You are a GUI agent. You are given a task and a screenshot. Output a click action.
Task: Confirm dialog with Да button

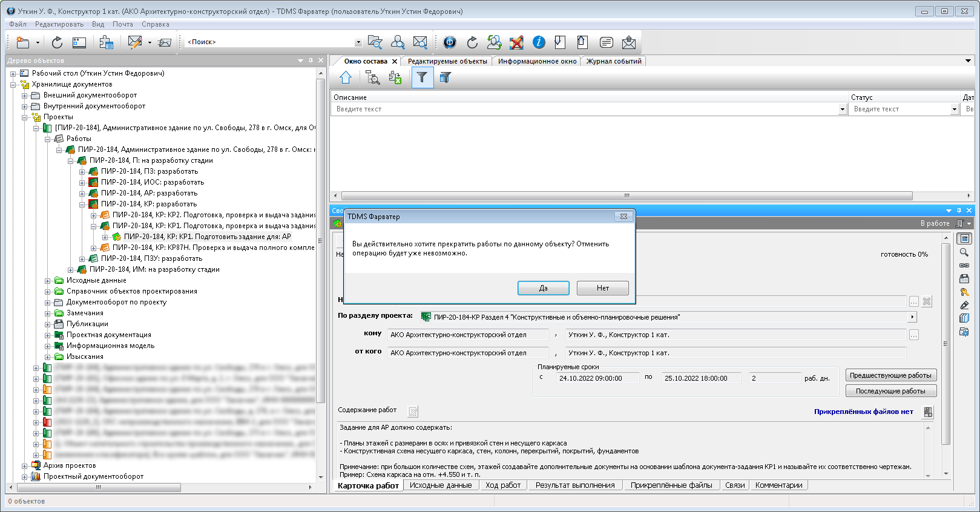(543, 288)
